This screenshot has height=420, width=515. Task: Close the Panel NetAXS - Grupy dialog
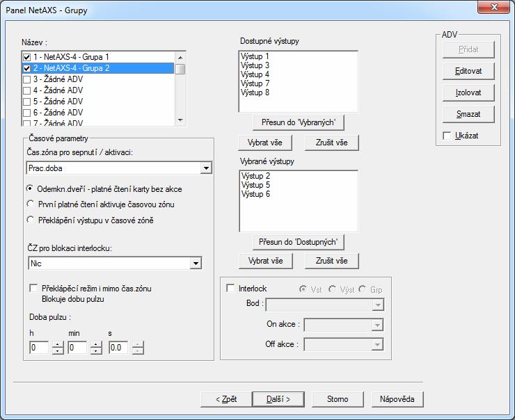coord(493,7)
